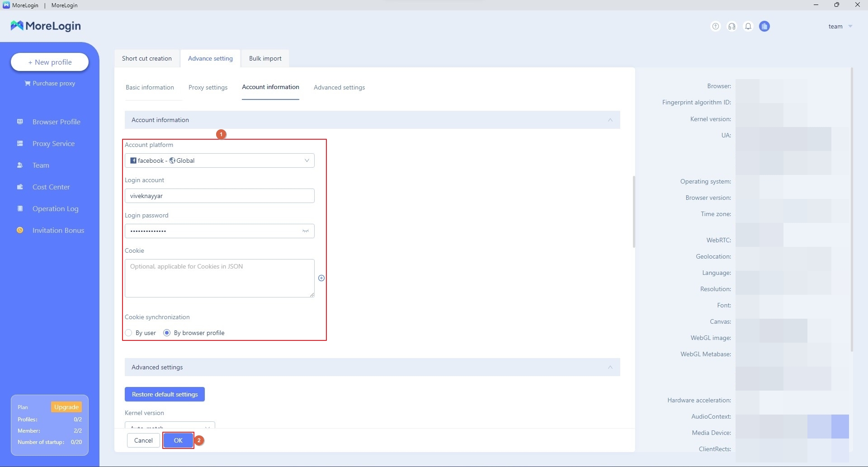This screenshot has width=868, height=467.
Task: Click the facebook icon in platform field
Action: click(133, 160)
